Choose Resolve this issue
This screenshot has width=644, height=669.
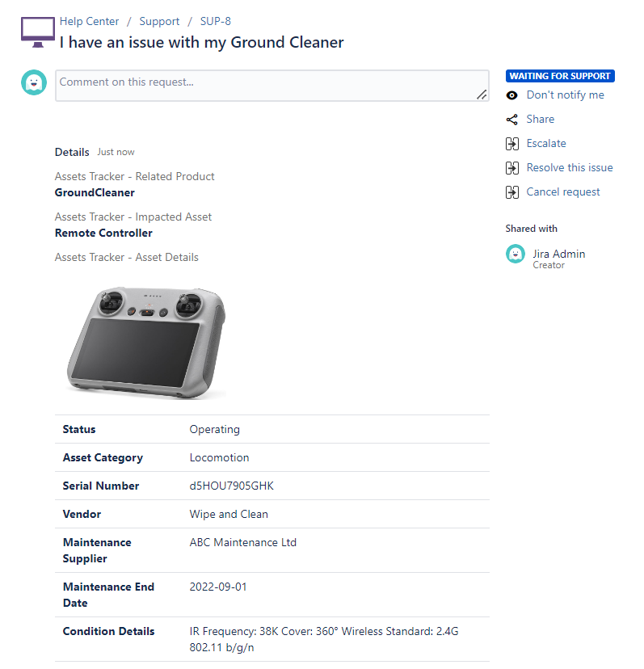570,168
